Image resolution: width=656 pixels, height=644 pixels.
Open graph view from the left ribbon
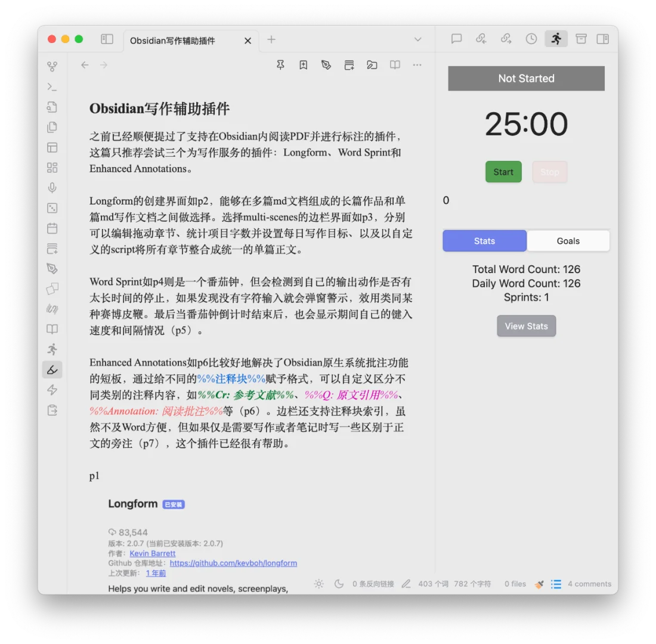pyautogui.click(x=52, y=66)
